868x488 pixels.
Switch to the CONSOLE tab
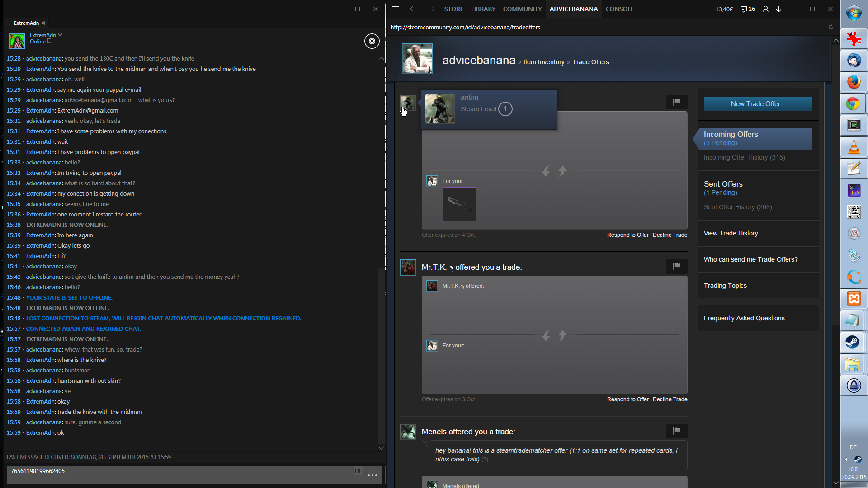[619, 9]
